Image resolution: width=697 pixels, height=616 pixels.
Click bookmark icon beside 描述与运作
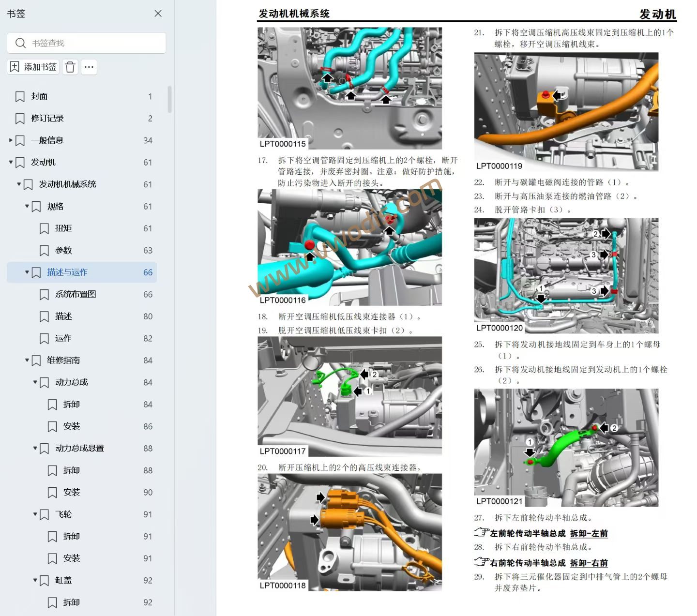pos(36,272)
